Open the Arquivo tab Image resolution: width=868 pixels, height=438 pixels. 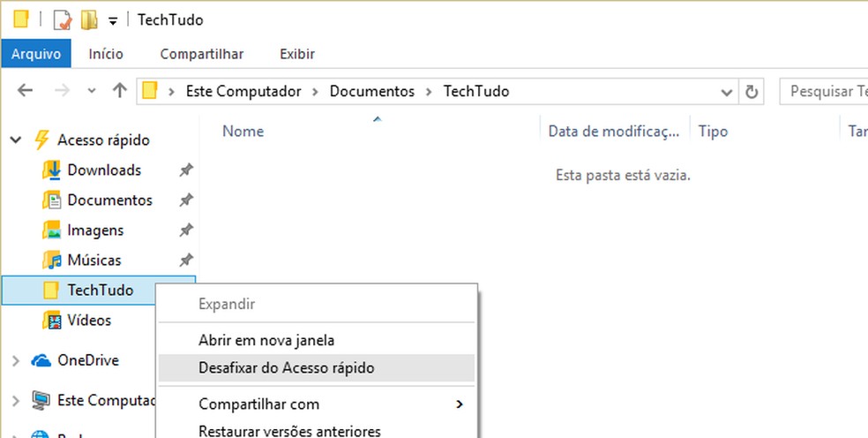(36, 54)
